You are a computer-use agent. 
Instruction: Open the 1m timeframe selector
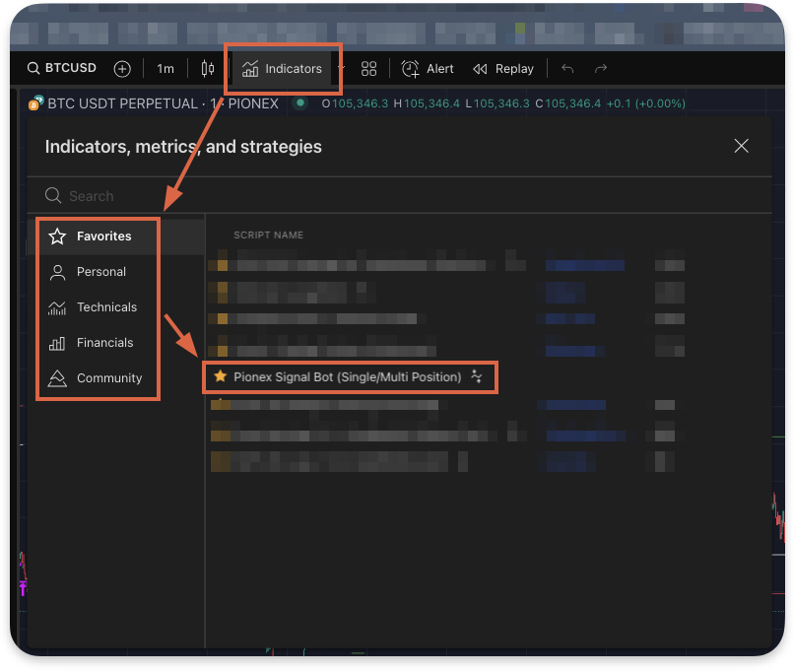coord(165,68)
